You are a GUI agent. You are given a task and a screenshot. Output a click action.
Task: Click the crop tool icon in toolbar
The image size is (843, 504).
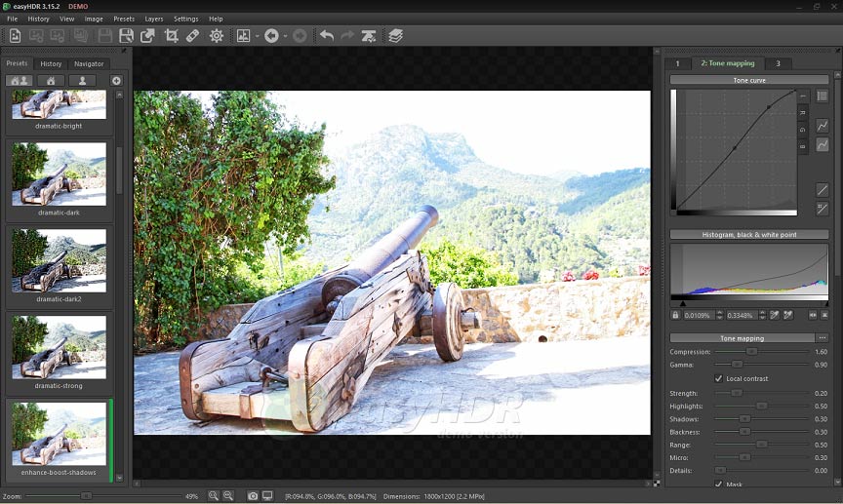click(172, 36)
